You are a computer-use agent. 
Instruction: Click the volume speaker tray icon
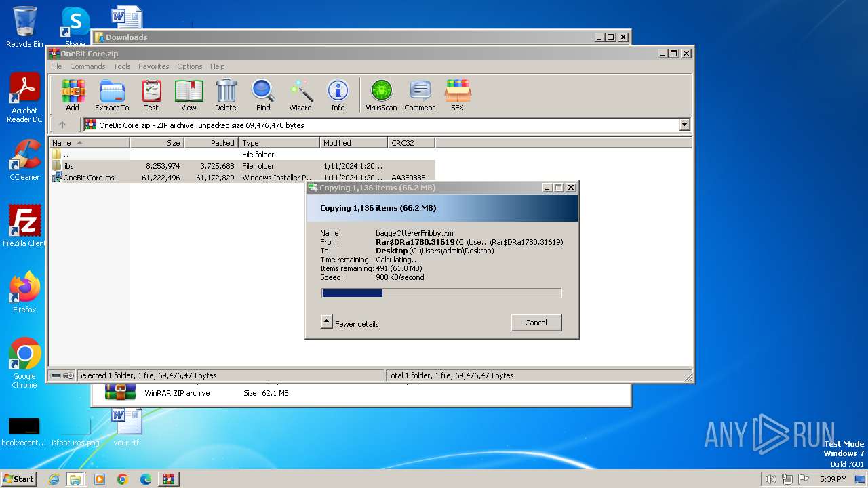(x=770, y=479)
